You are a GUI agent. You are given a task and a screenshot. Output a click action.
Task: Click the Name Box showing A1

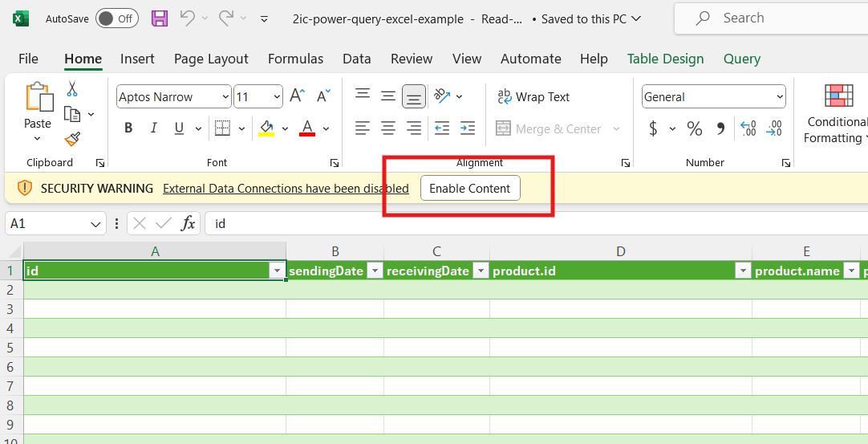pyautogui.click(x=48, y=224)
